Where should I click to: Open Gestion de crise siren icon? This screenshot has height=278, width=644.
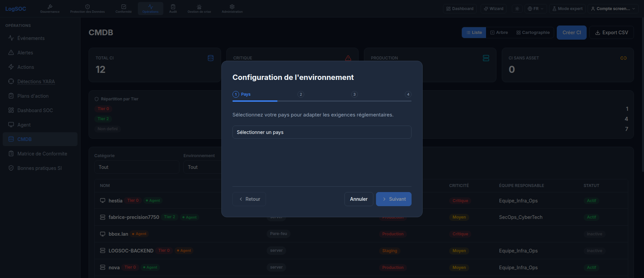[199, 7]
